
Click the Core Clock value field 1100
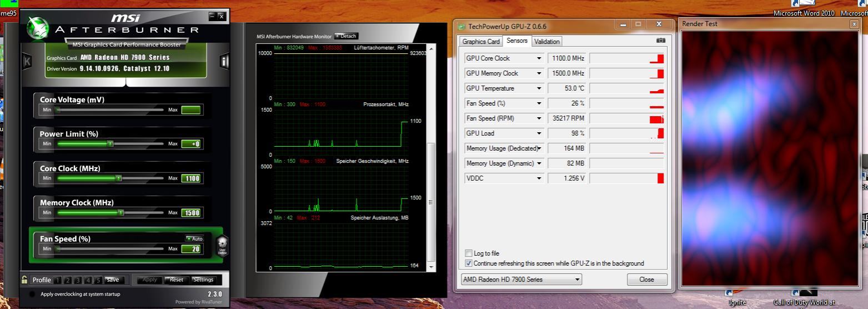(191, 178)
